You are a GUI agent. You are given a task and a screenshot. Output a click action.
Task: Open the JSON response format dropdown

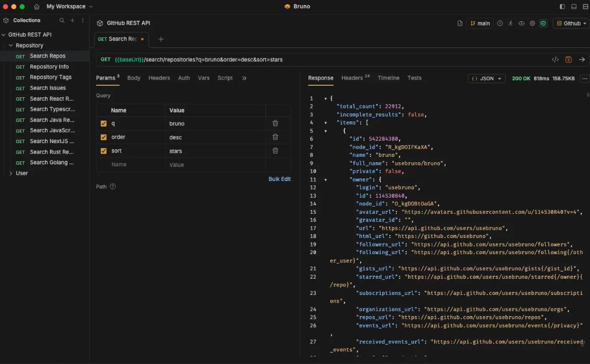[487, 79]
